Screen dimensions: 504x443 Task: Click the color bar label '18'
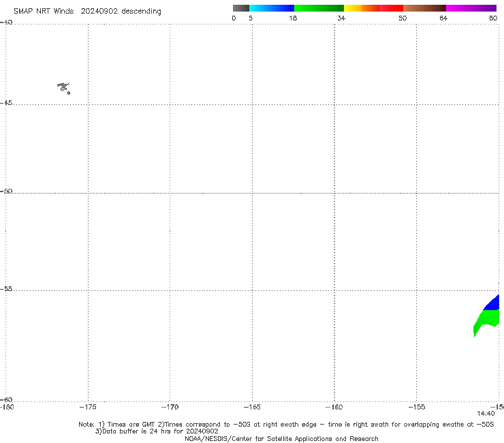pyautogui.click(x=293, y=18)
